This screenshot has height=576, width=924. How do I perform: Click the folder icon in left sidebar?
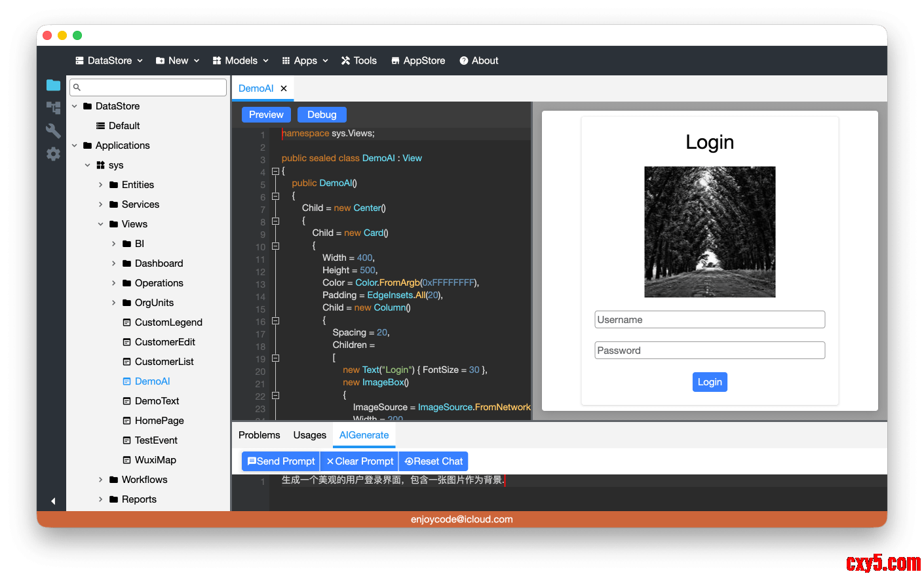tap(53, 85)
